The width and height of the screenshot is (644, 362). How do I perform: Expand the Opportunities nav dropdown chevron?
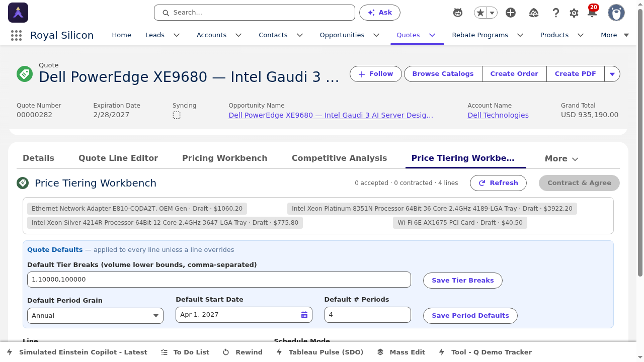click(376, 35)
